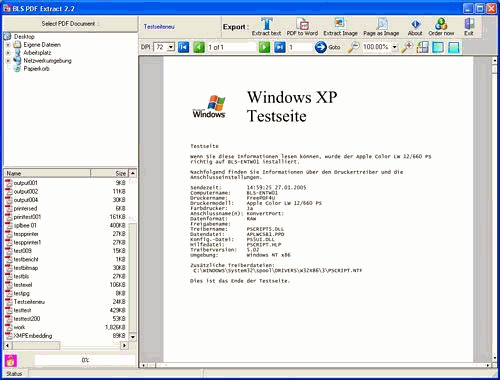Click the Goto round arrow button
Image resolution: width=500 pixels, height=380 pixels.
pyautogui.click(x=321, y=47)
